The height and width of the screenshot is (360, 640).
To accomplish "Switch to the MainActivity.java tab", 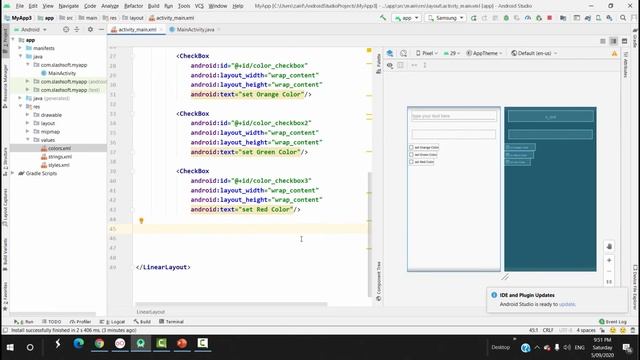I will click(x=195, y=29).
